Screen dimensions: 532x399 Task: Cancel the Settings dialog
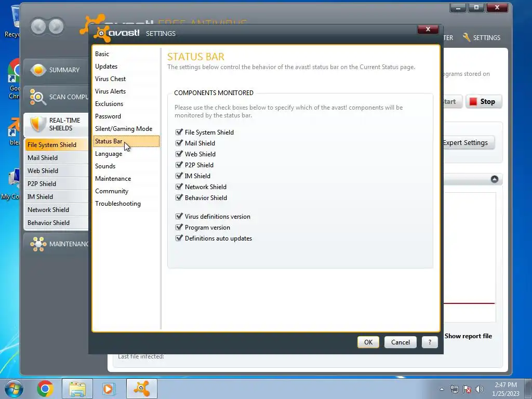pyautogui.click(x=401, y=342)
